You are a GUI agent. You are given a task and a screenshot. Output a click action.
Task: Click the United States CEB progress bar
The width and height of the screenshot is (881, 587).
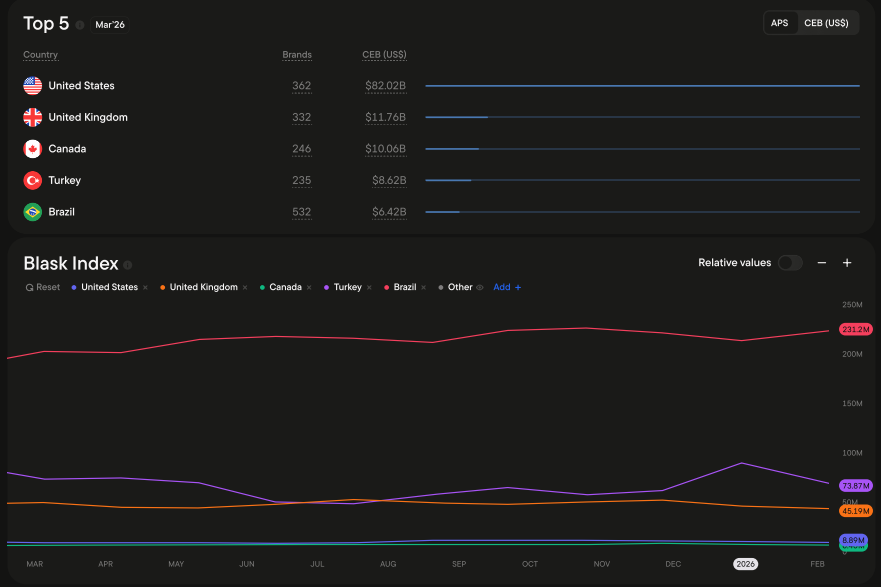pyautogui.click(x=643, y=86)
